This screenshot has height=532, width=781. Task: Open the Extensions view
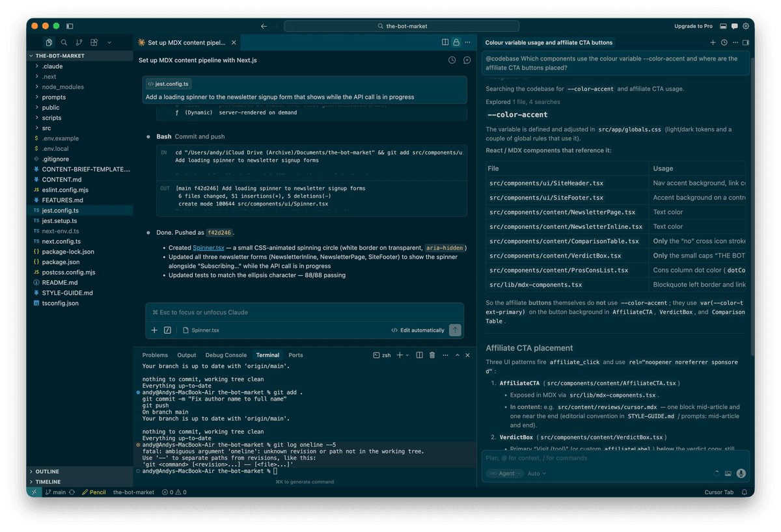point(94,42)
